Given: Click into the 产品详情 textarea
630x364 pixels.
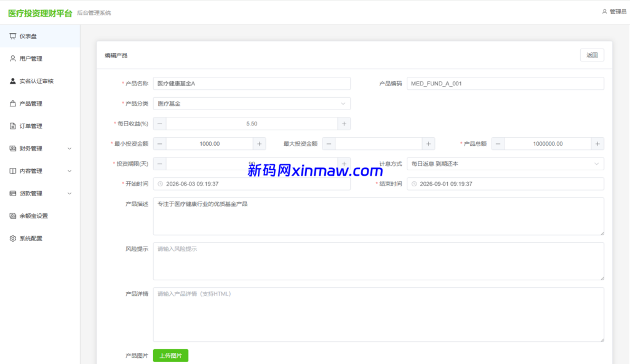Looking at the screenshot, I should click(378, 315).
